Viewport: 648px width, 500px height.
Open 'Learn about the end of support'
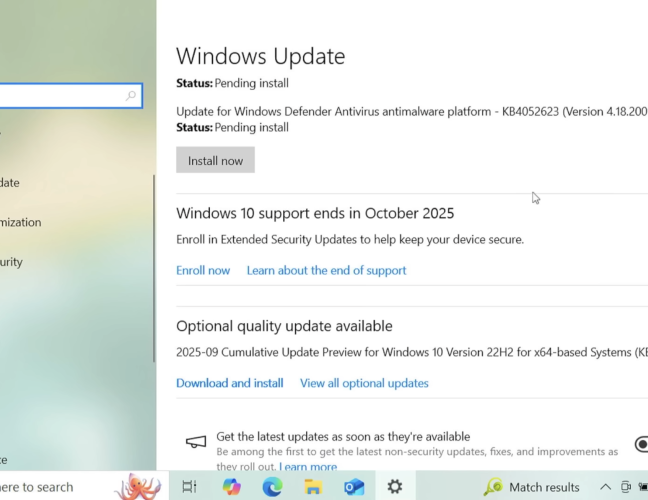[x=326, y=270]
